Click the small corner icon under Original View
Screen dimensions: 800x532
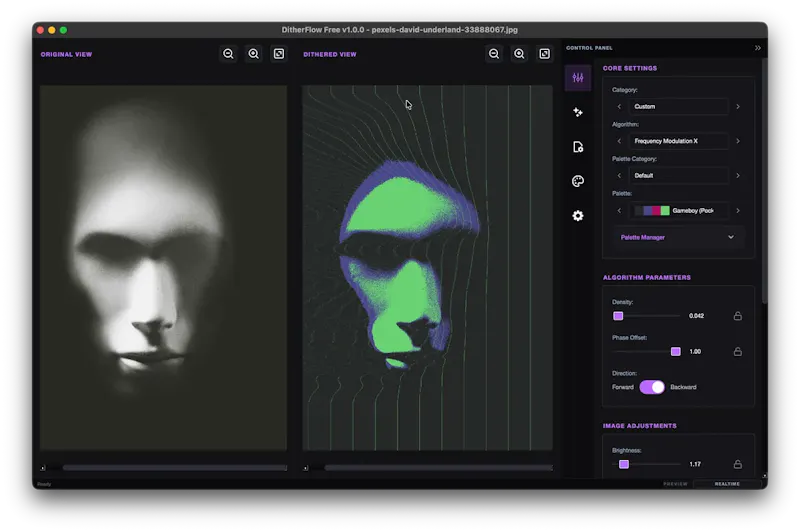point(43,468)
